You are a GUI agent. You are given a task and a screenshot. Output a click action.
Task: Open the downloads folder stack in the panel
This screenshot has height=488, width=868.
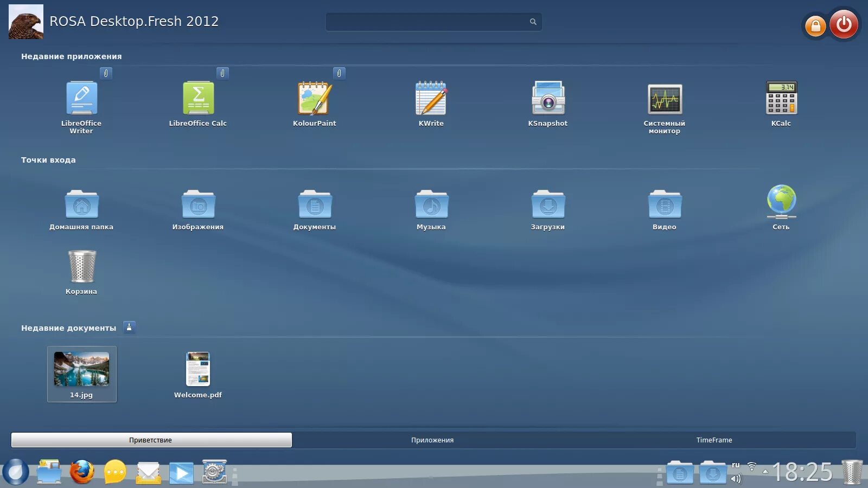pos(713,472)
